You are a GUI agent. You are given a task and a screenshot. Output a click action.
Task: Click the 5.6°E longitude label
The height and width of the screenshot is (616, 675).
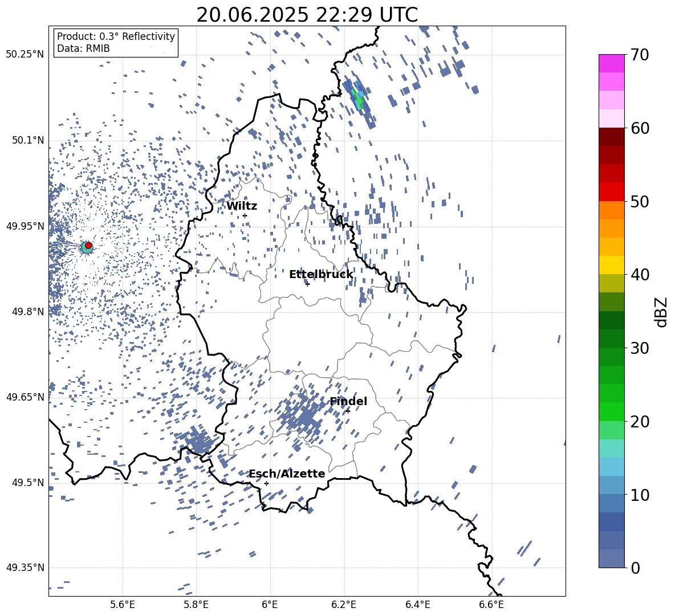122,605
